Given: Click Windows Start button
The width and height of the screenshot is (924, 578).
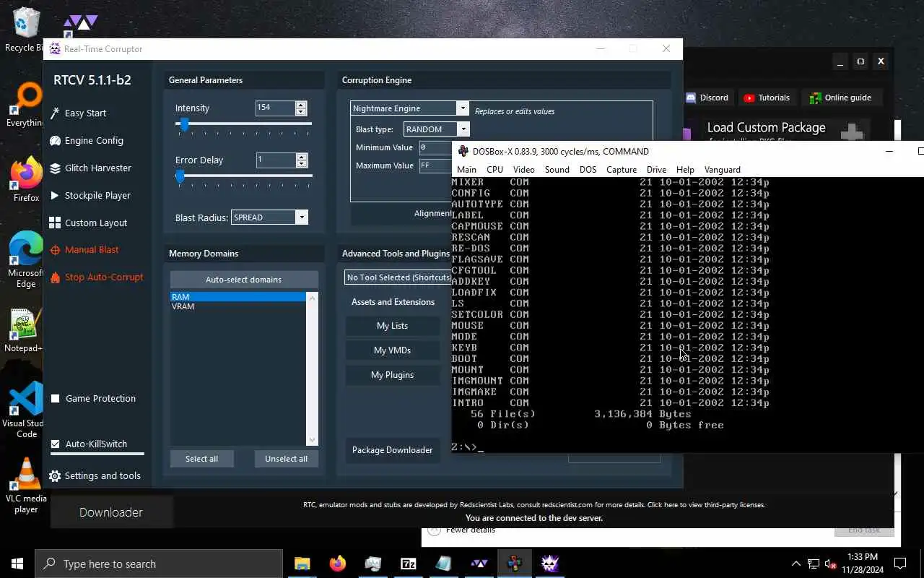Looking at the screenshot, I should pos(17,564).
